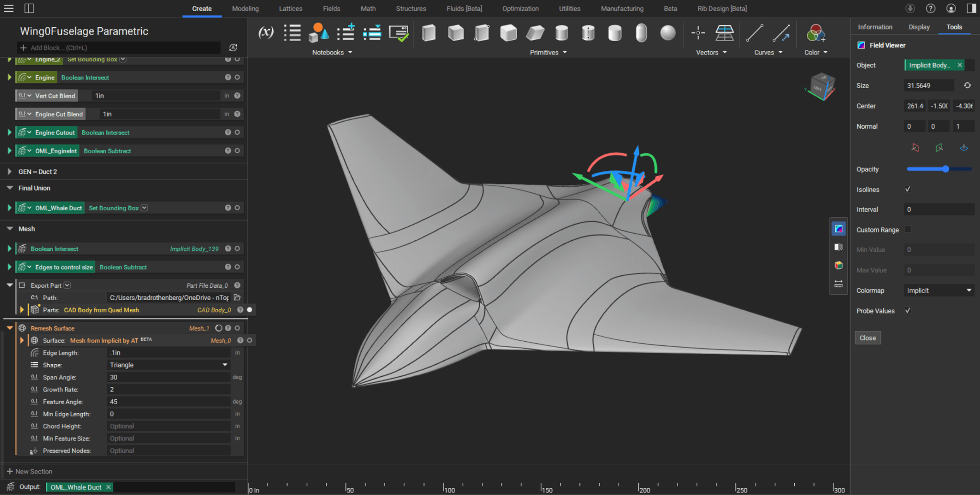The height and width of the screenshot is (495, 980).
Task: Click the Field Viewer icon in the viewport sidebar
Action: [x=838, y=228]
